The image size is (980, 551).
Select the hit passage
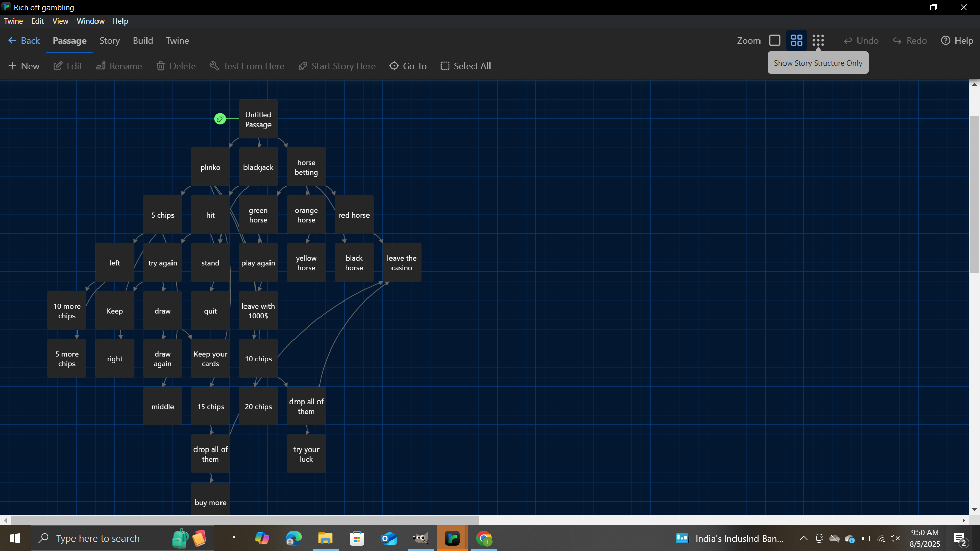point(210,215)
